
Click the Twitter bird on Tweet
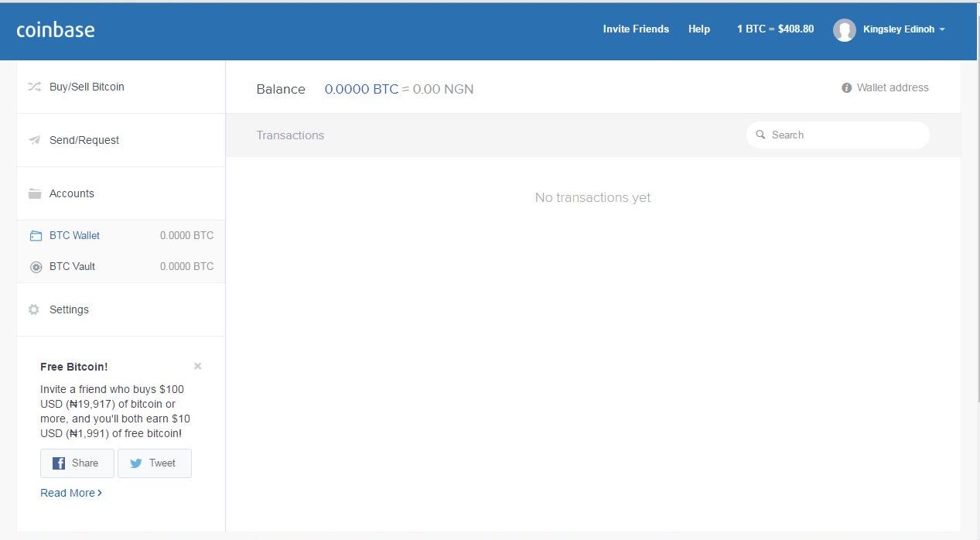tap(136, 463)
